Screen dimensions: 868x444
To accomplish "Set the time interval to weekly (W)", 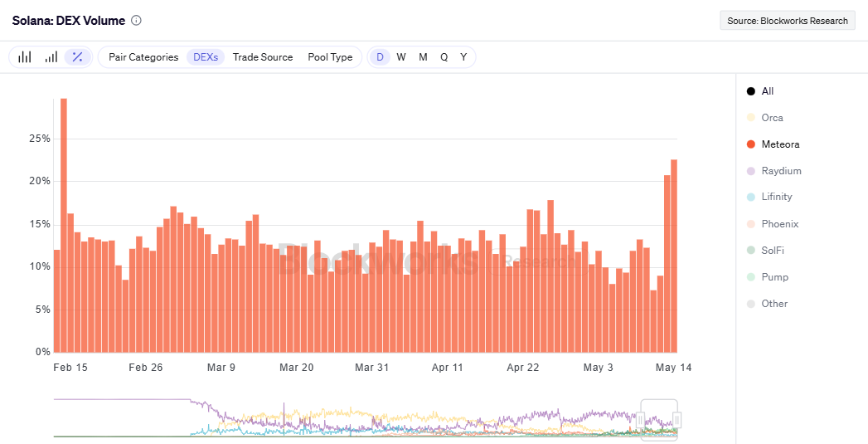I will tap(401, 57).
